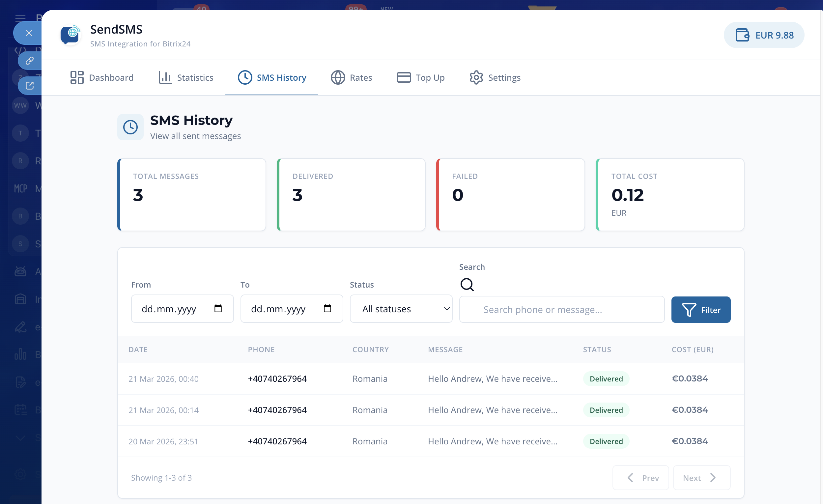Click the SendSMS app logo icon
The width and height of the screenshot is (823, 504).
pos(70,35)
